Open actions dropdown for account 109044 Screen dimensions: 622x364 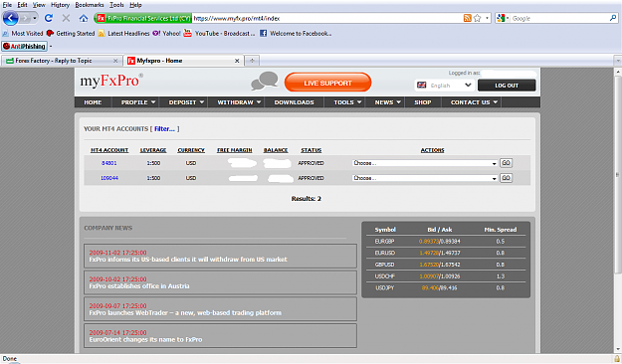coord(424,178)
